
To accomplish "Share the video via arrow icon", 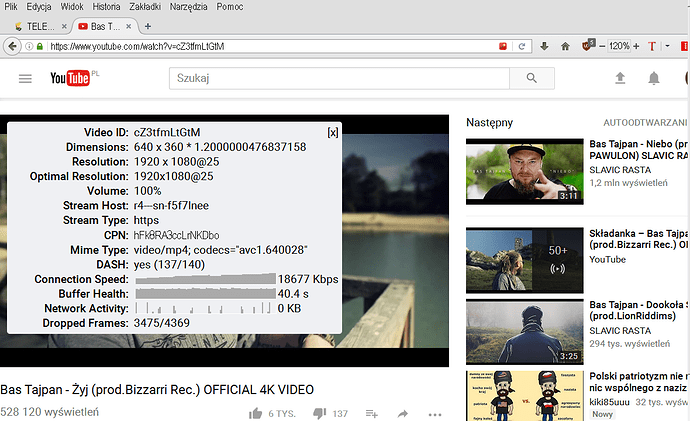I will click(x=404, y=413).
